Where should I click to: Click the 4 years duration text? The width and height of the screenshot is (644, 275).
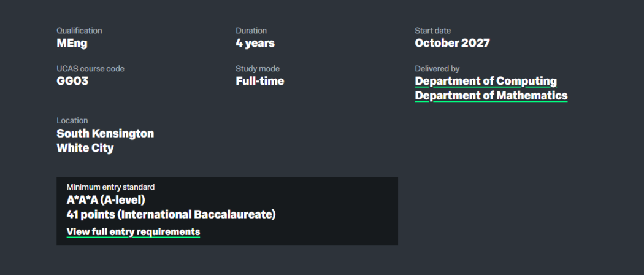coord(255,43)
